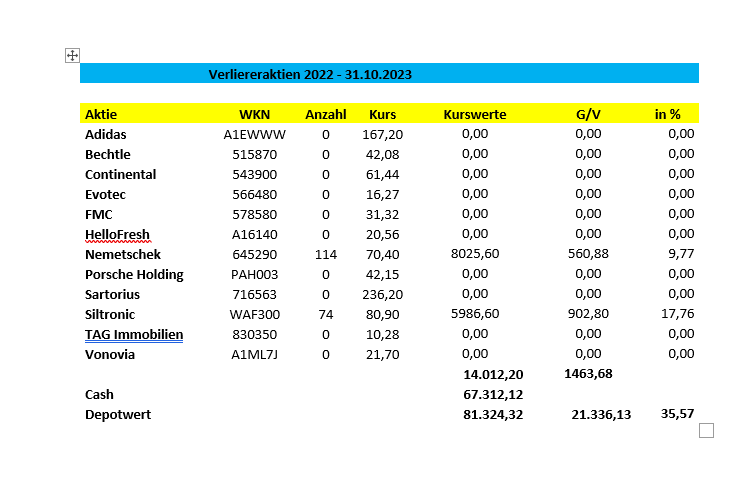Click WKN value '830350'

point(254,335)
